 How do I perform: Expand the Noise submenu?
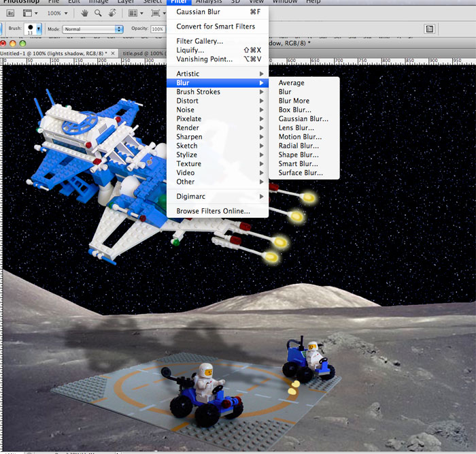pyautogui.click(x=218, y=110)
